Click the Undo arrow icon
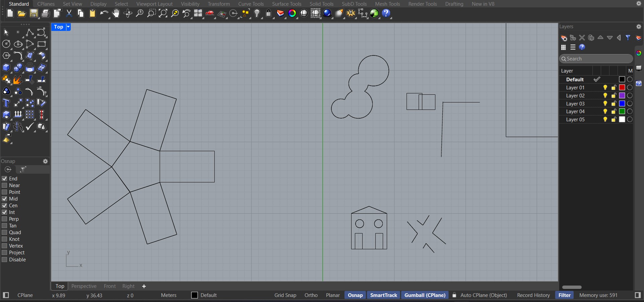644x302 pixels. pos(104,13)
